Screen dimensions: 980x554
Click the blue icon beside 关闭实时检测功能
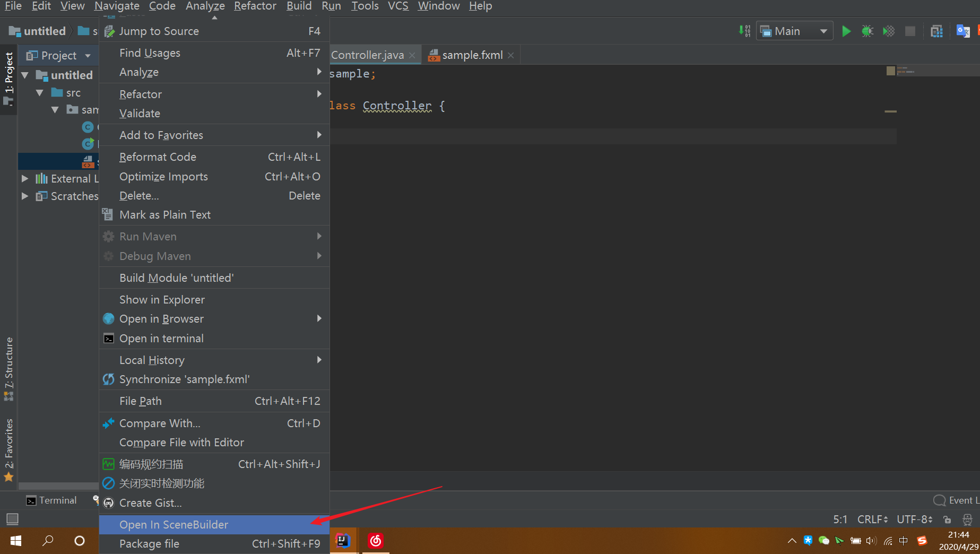click(x=108, y=483)
